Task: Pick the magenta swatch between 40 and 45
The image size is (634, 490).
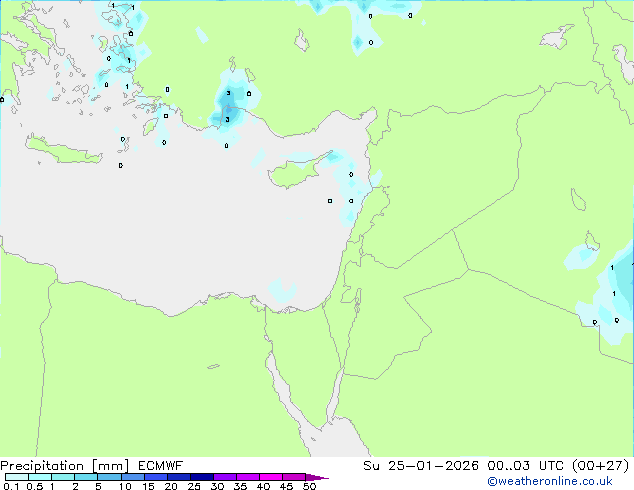Action: coord(271,477)
